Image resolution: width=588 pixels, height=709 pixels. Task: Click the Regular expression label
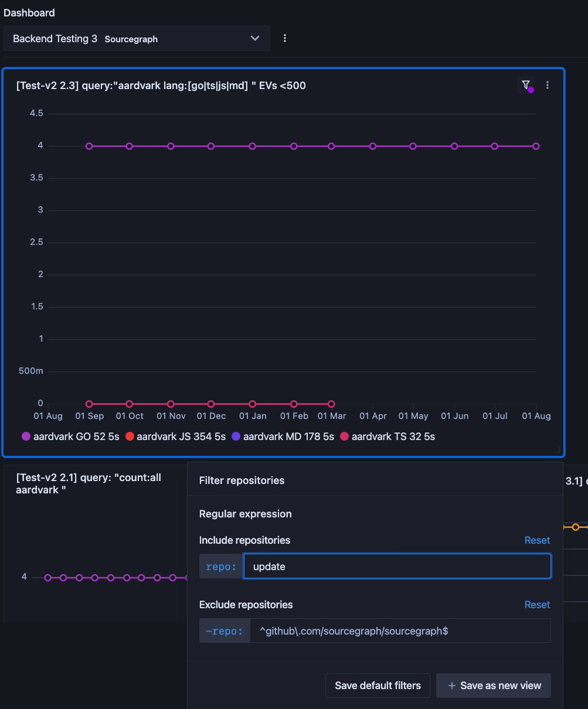(x=245, y=514)
